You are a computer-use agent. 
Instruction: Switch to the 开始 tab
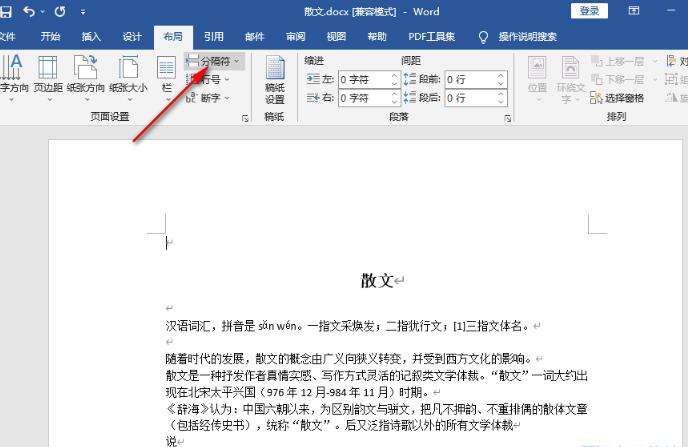50,36
